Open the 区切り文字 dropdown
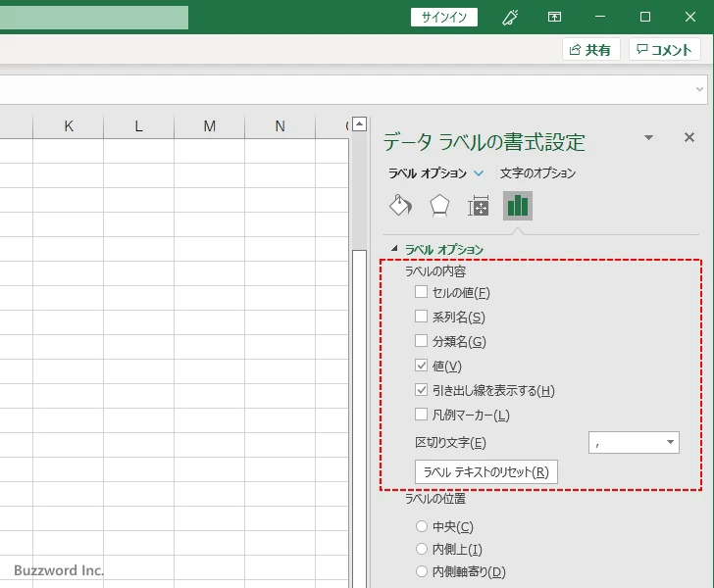The height and width of the screenshot is (588, 714). tap(634, 443)
